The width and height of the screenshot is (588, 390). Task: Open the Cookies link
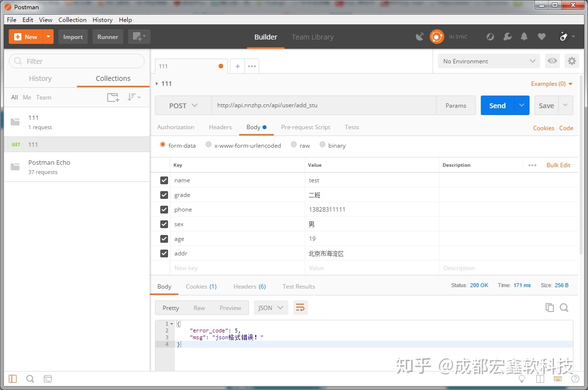tap(544, 128)
